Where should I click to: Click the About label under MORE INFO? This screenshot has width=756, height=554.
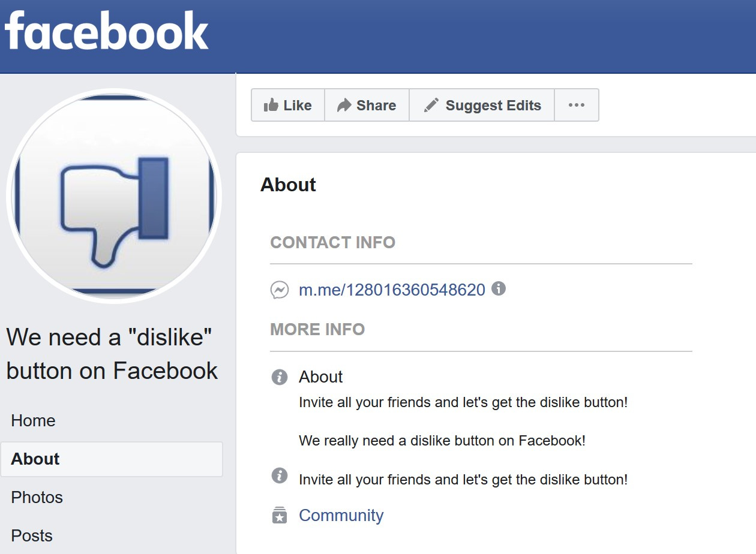point(321,377)
